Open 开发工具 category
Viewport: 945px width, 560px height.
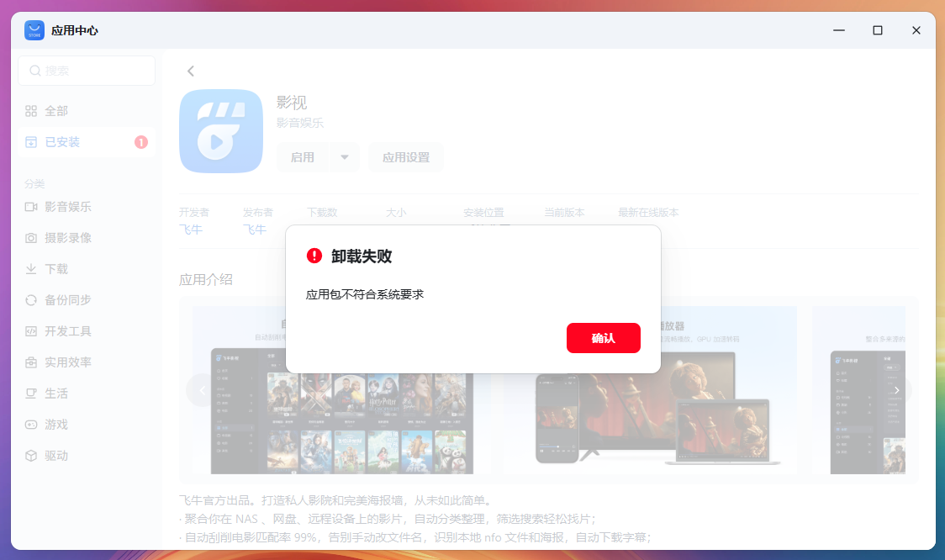point(87,331)
